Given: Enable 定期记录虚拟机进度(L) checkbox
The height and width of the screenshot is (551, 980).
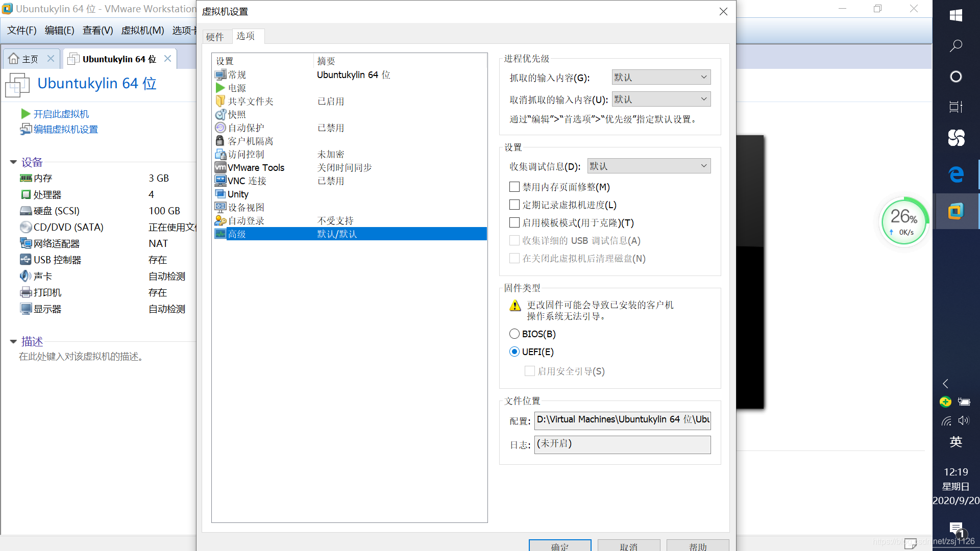Looking at the screenshot, I should (x=514, y=205).
